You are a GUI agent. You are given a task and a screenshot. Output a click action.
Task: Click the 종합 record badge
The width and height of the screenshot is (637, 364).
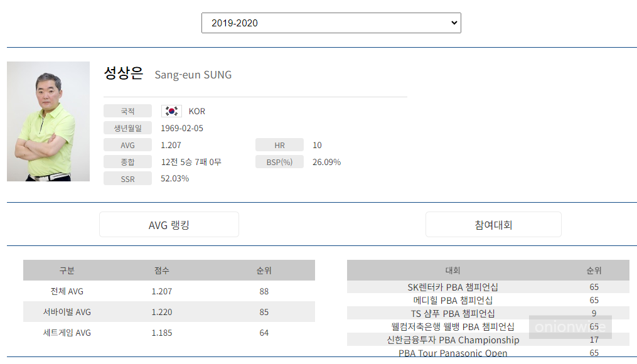click(x=127, y=161)
